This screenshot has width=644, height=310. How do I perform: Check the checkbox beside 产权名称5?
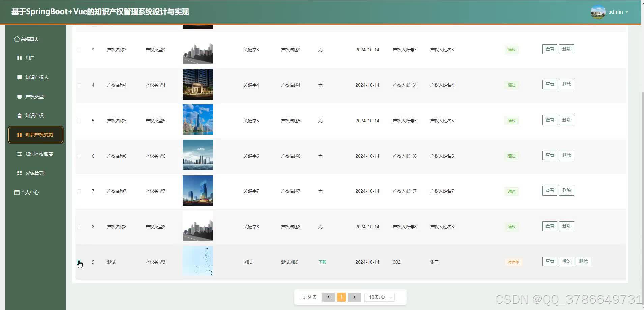79,120
